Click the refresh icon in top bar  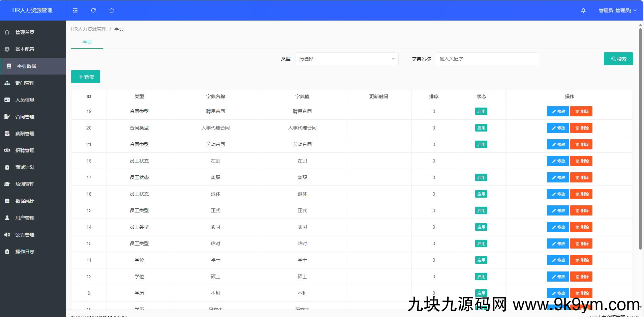tap(93, 10)
